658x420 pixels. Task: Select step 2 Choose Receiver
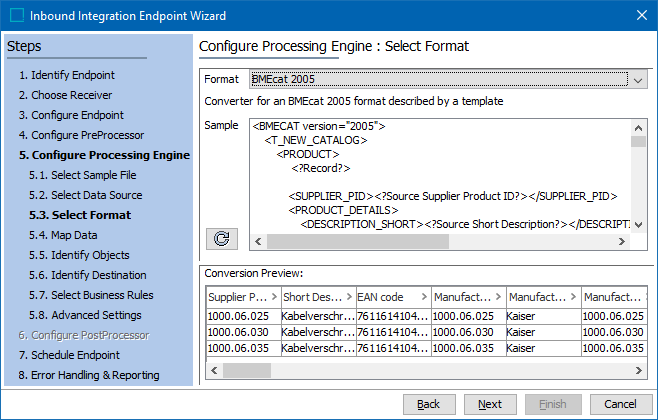click(65, 95)
